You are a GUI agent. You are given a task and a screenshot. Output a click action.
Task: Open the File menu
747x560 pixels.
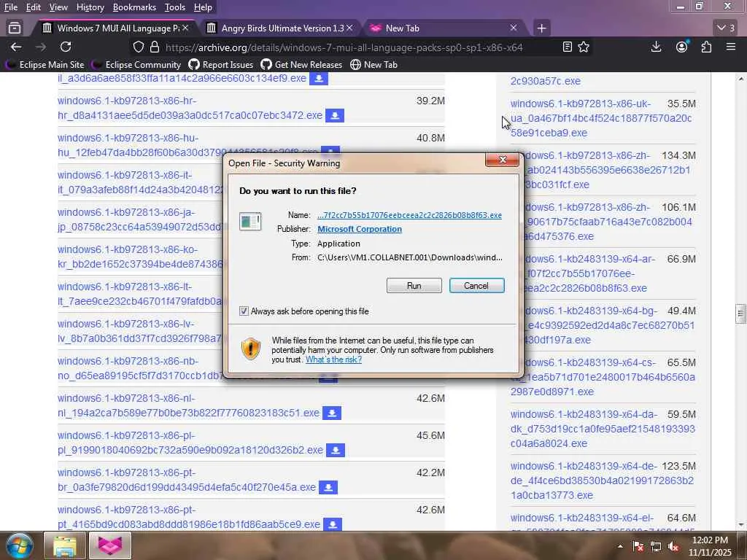pyautogui.click(x=10, y=7)
